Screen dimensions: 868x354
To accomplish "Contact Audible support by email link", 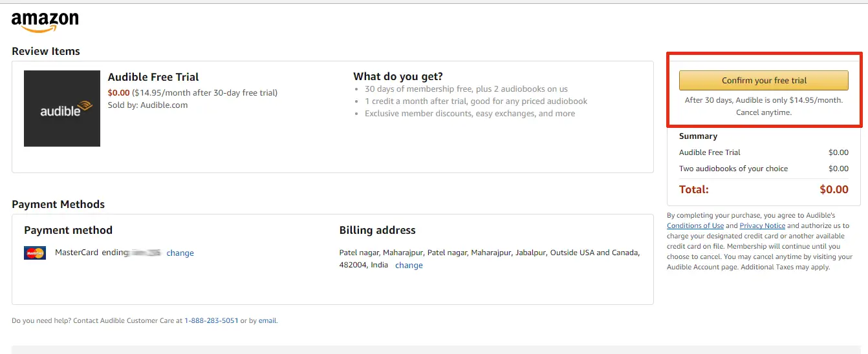I will (268, 320).
